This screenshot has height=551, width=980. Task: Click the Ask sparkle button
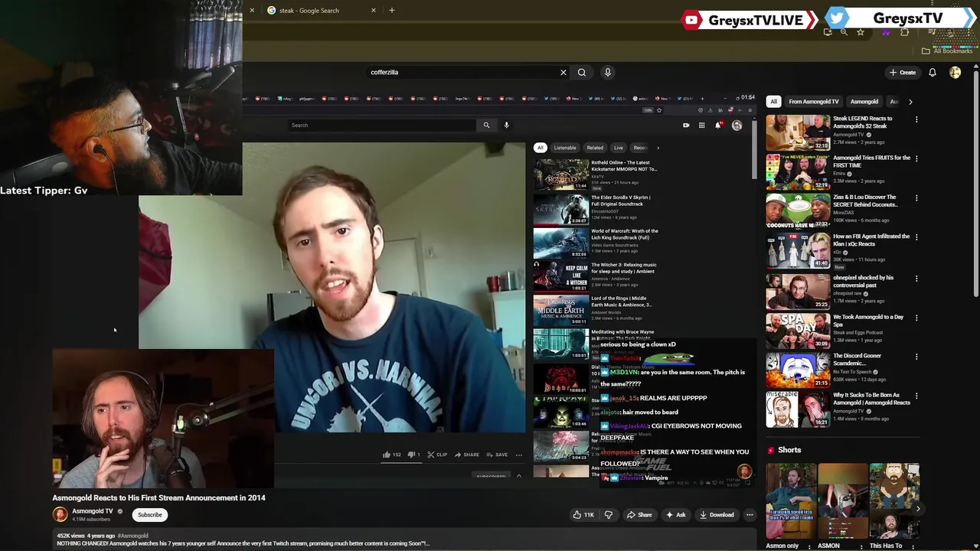(675, 515)
